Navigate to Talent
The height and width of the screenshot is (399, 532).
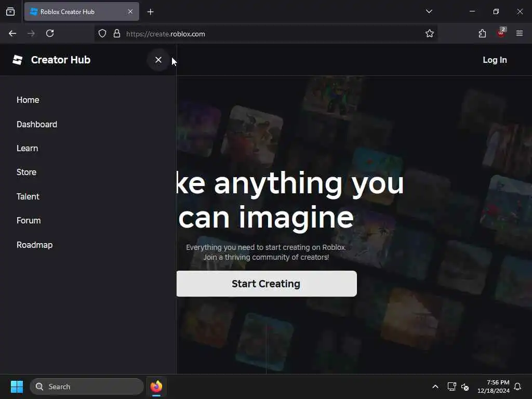click(x=28, y=196)
